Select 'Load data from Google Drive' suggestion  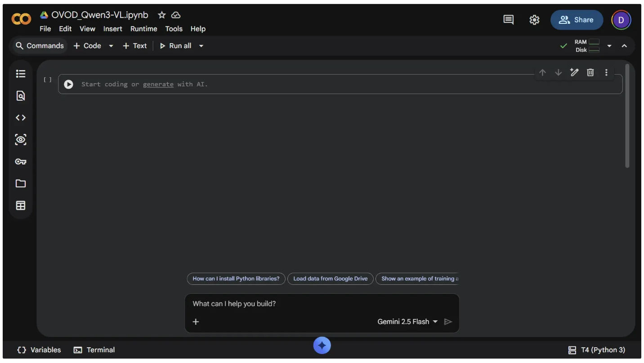331,279
